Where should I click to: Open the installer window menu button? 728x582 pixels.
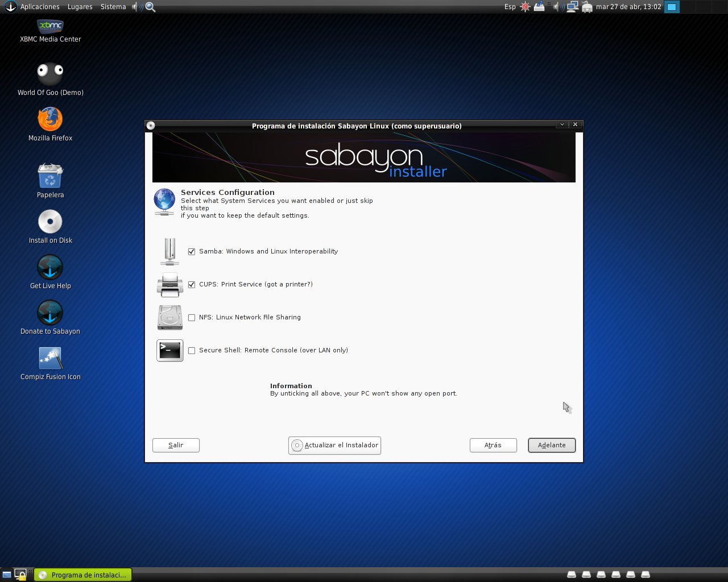tap(151, 126)
